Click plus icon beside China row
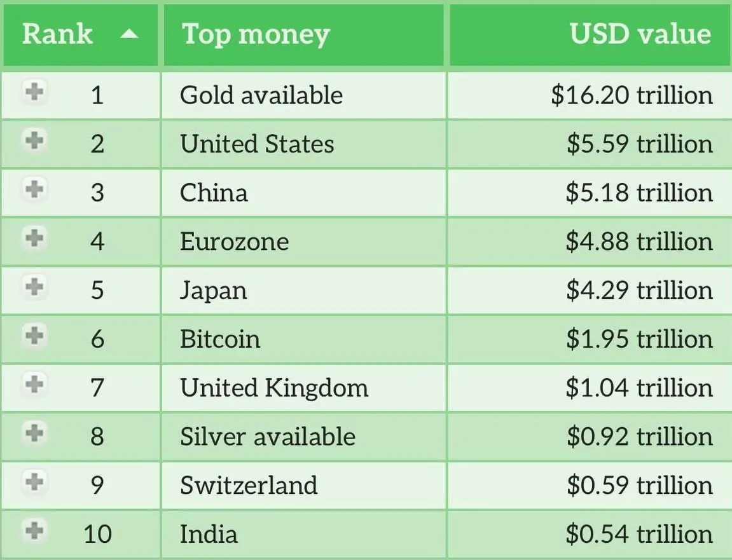Viewport: 732px width, 560px height. click(x=34, y=189)
